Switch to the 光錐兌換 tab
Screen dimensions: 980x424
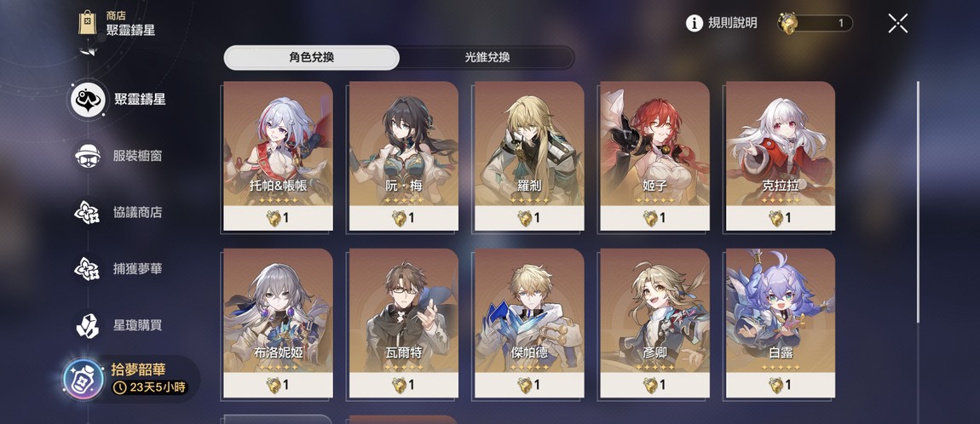point(487,57)
